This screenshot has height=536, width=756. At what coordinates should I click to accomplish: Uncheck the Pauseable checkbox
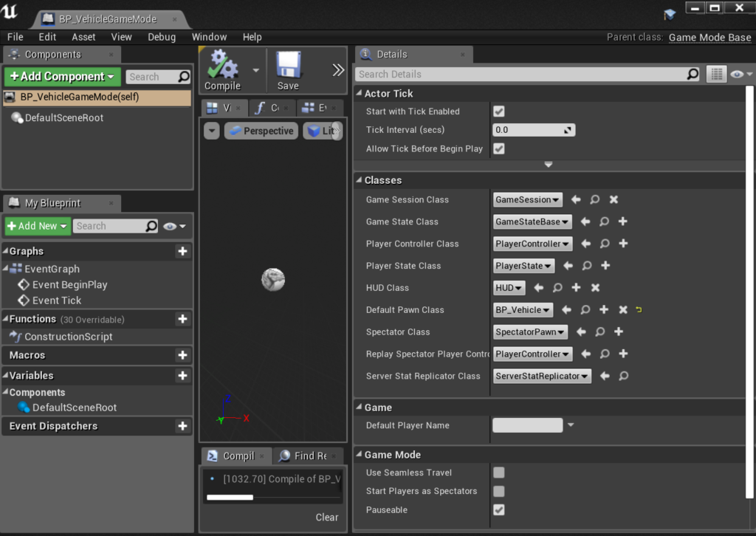pyautogui.click(x=499, y=510)
